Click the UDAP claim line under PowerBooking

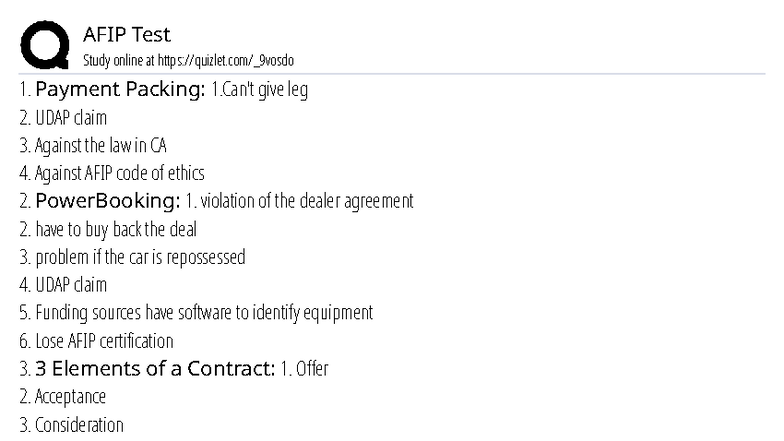[x=63, y=285]
